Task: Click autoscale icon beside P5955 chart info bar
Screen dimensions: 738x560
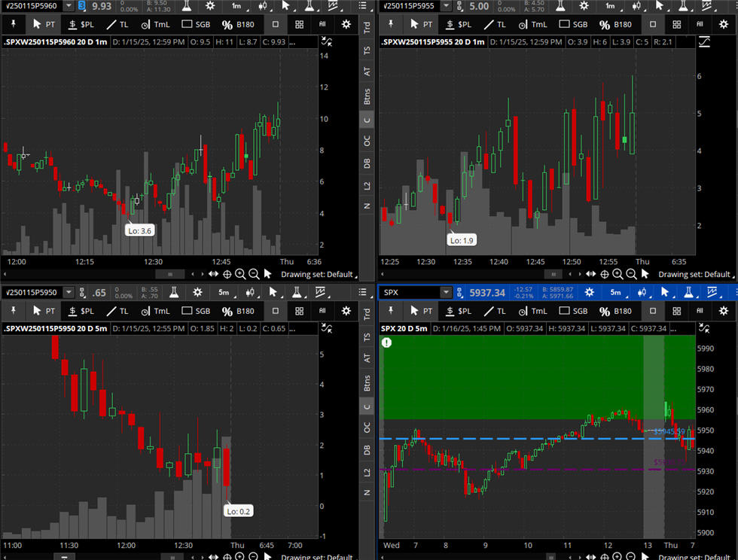Action: point(704,42)
